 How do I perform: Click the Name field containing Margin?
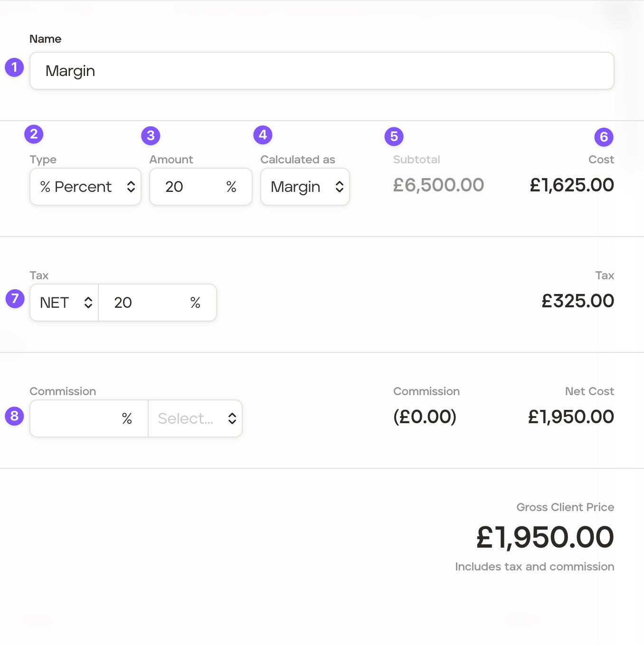coord(322,71)
